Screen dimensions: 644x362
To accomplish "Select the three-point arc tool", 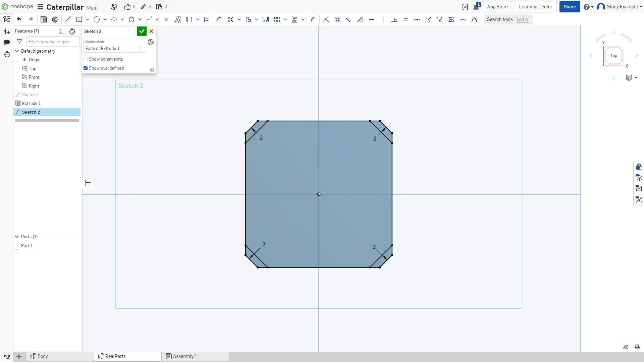I will (114, 19).
